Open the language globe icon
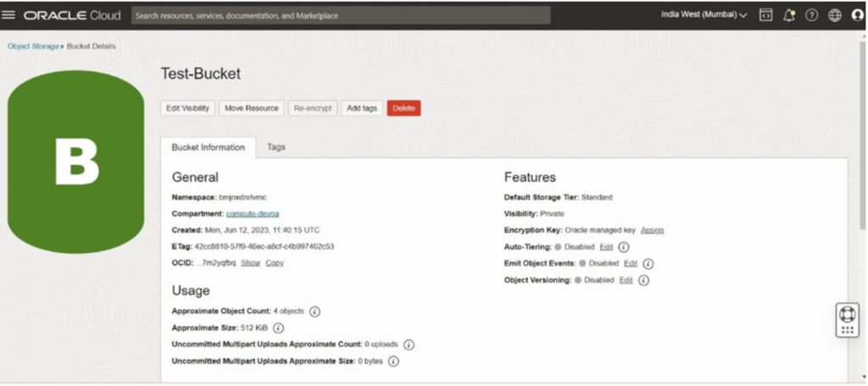 pos(835,15)
